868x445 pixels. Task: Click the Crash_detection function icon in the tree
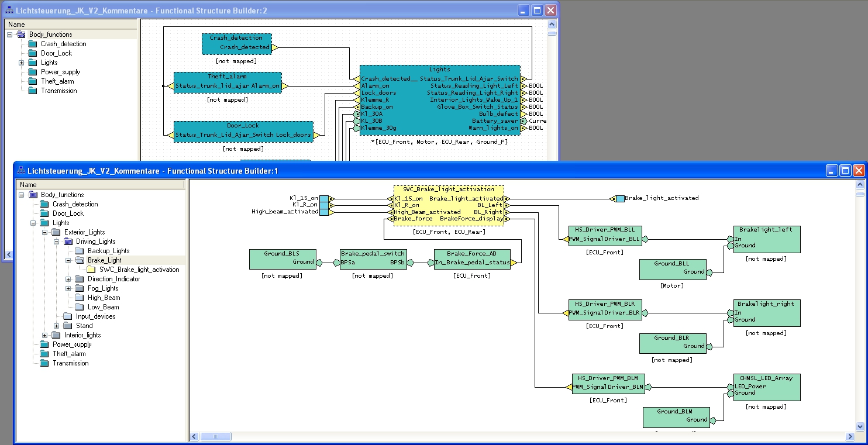click(32, 43)
